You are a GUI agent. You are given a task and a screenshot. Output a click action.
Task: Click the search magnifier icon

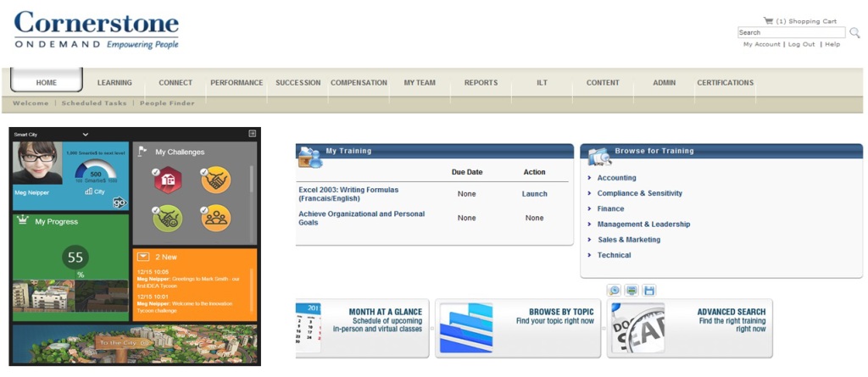pos(854,33)
